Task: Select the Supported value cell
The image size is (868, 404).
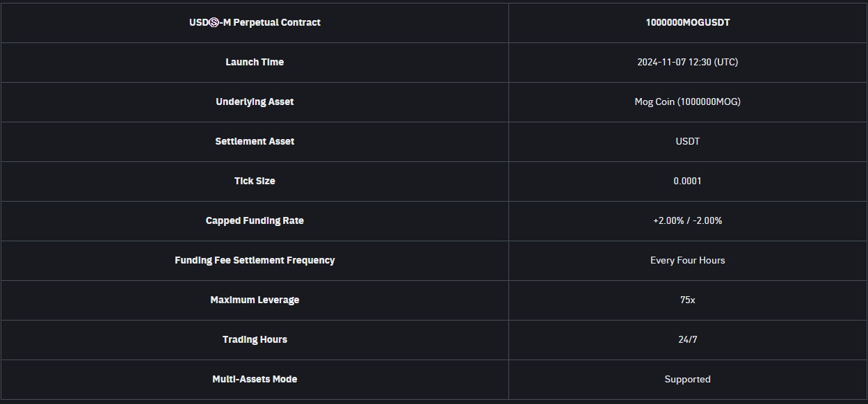Action: (x=687, y=379)
